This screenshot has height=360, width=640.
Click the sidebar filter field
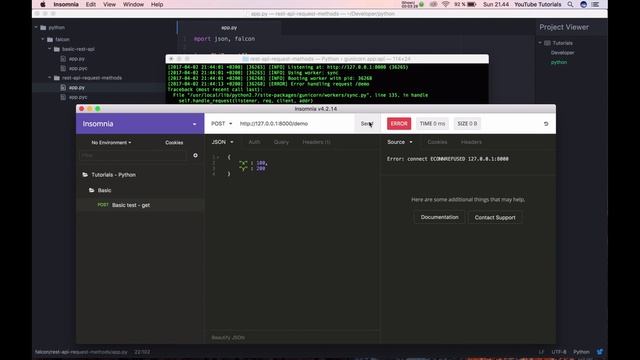pyautogui.click(x=133, y=156)
